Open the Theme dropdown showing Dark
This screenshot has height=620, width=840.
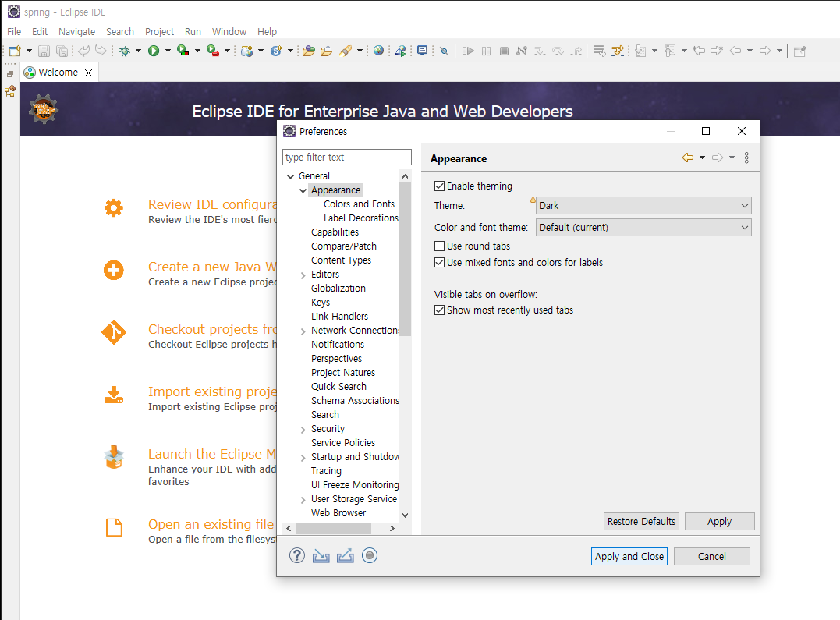(643, 206)
